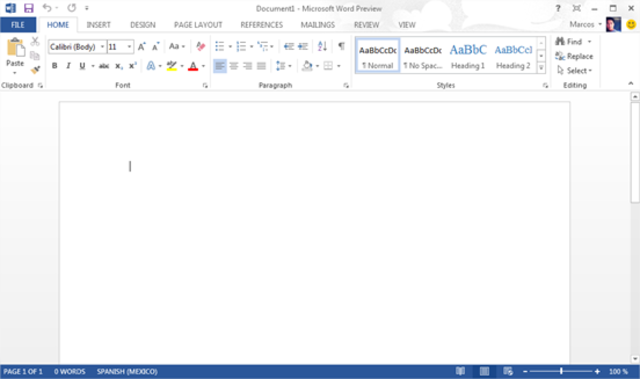
Task: Center align the paragraph
Action: pos(234,66)
